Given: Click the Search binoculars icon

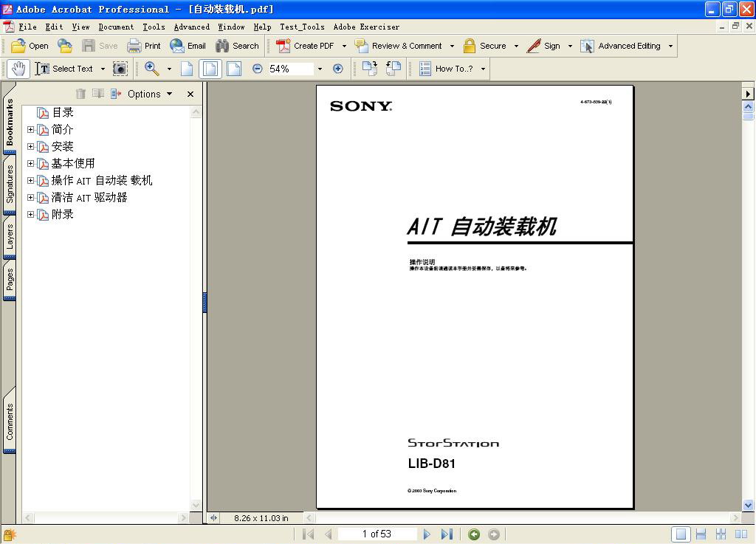Looking at the screenshot, I should (x=222, y=46).
